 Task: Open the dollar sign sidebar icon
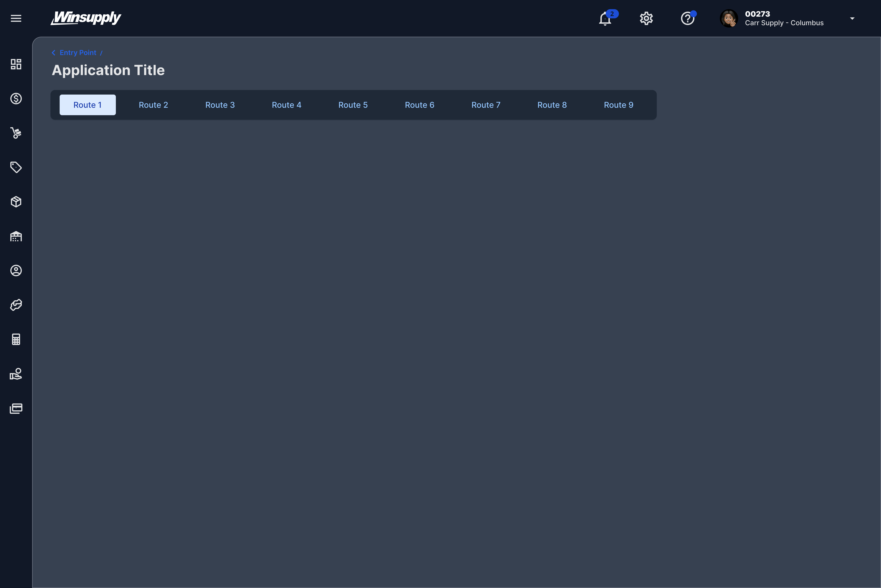[16, 99]
